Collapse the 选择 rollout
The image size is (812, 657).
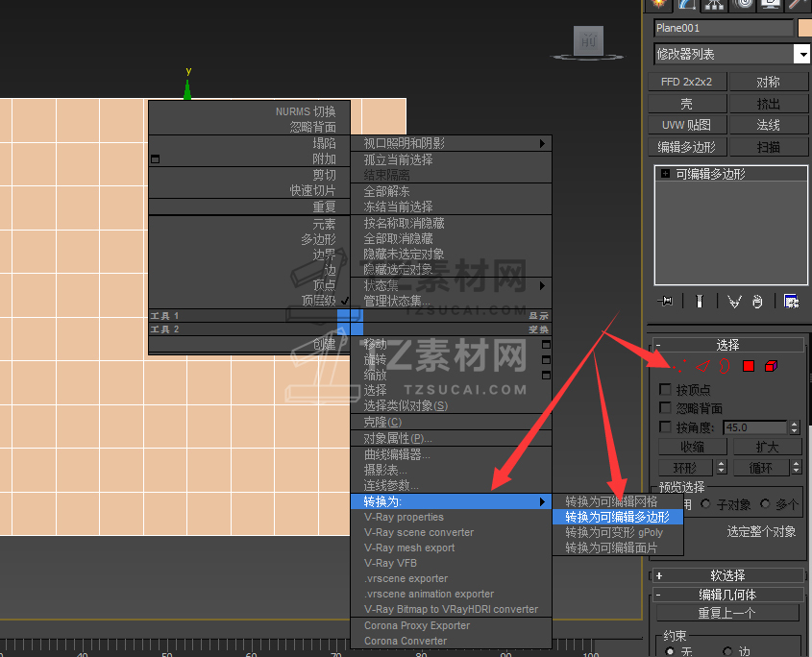click(x=727, y=345)
